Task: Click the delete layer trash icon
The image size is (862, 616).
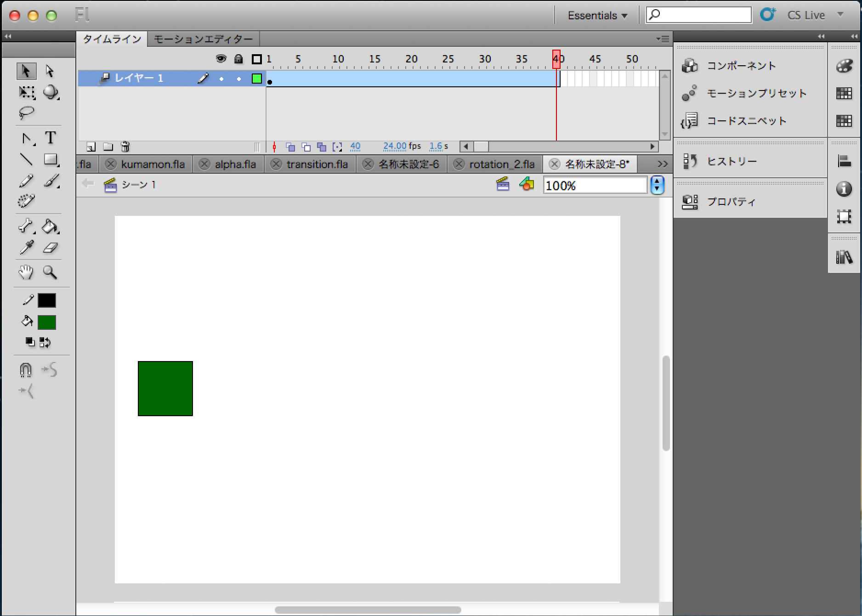Action: click(x=125, y=147)
